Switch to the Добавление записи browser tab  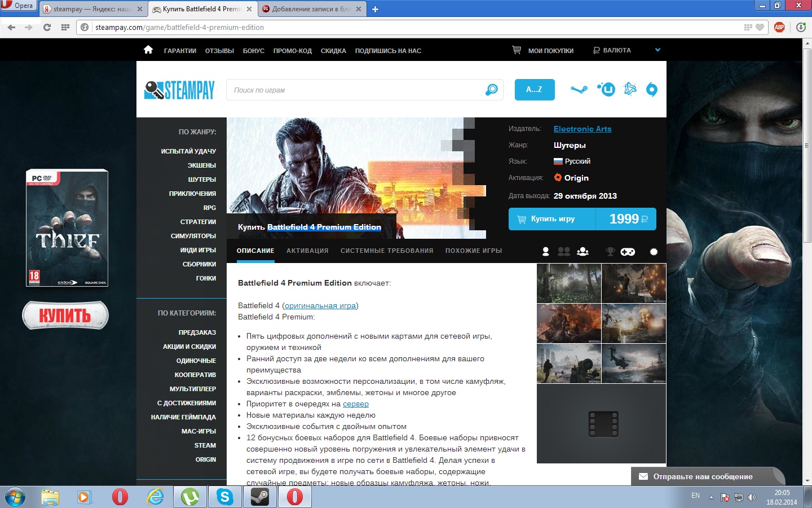(x=312, y=9)
